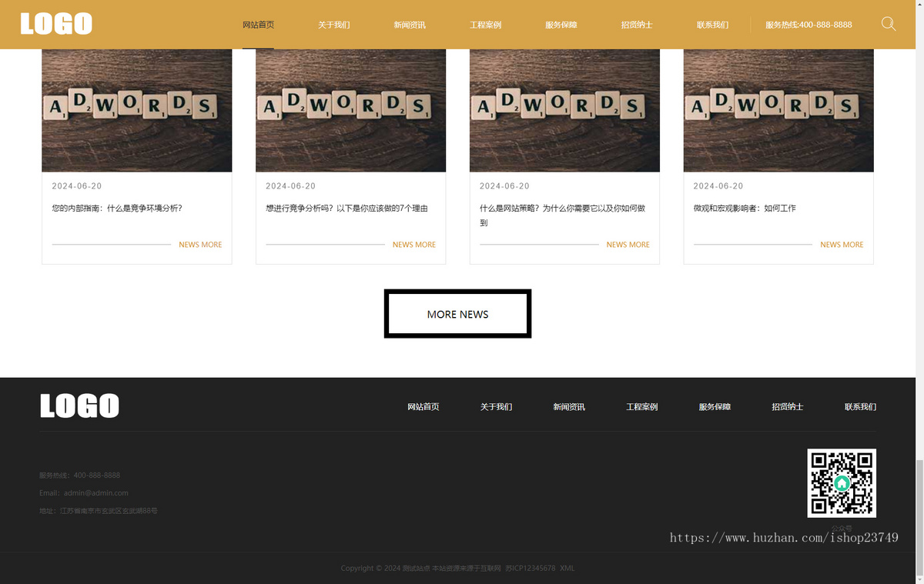Screen dimensions: 924x584
Task: Click Adwords thumbnail of 想进行竞争分析吗 card
Action: pos(350,110)
